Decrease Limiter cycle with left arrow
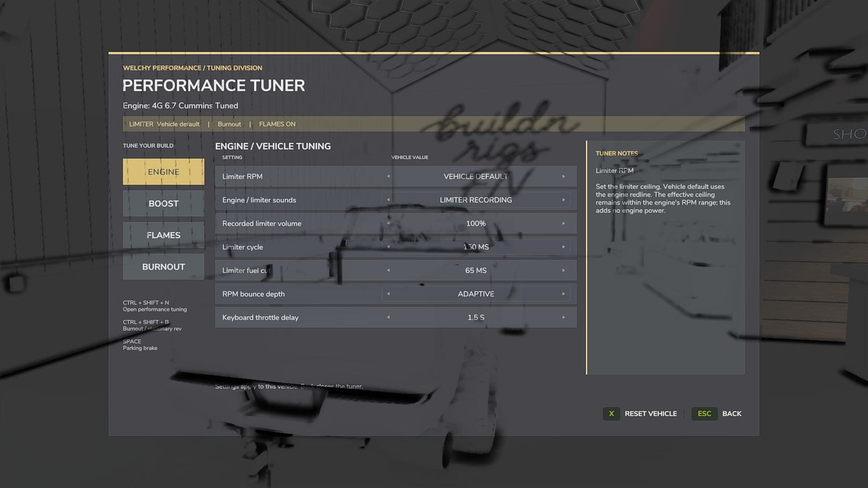 click(388, 247)
